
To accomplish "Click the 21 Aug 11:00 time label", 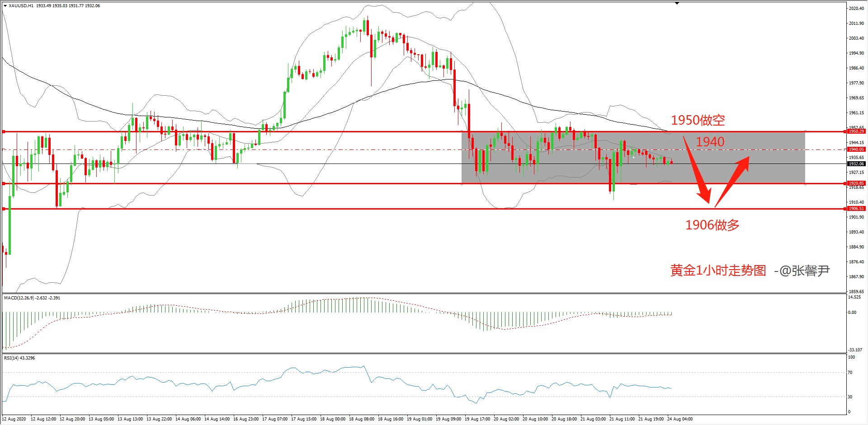I will point(622,419).
